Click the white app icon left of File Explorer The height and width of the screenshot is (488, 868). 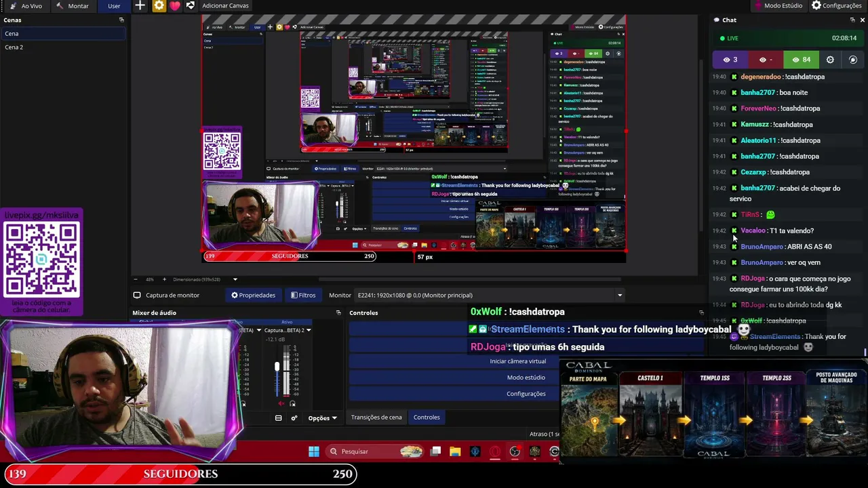(x=435, y=451)
